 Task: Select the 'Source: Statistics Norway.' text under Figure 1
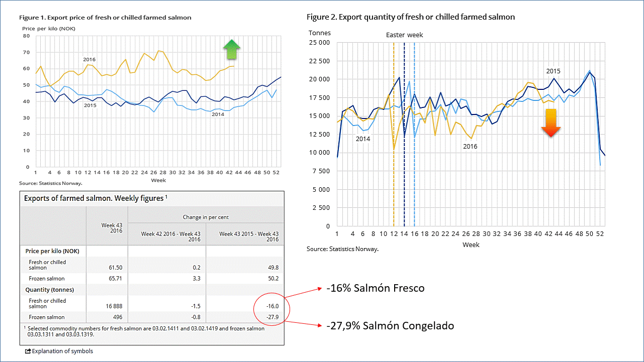(x=50, y=183)
